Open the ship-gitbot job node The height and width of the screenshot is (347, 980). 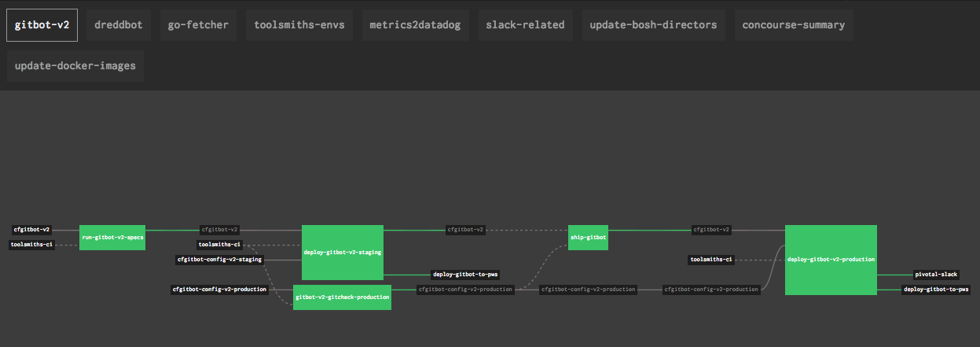point(588,238)
